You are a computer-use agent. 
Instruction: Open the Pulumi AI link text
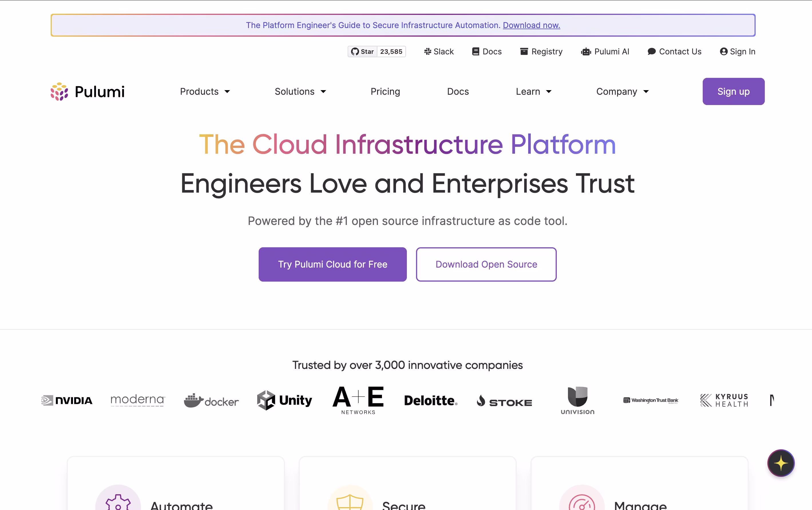612,52
